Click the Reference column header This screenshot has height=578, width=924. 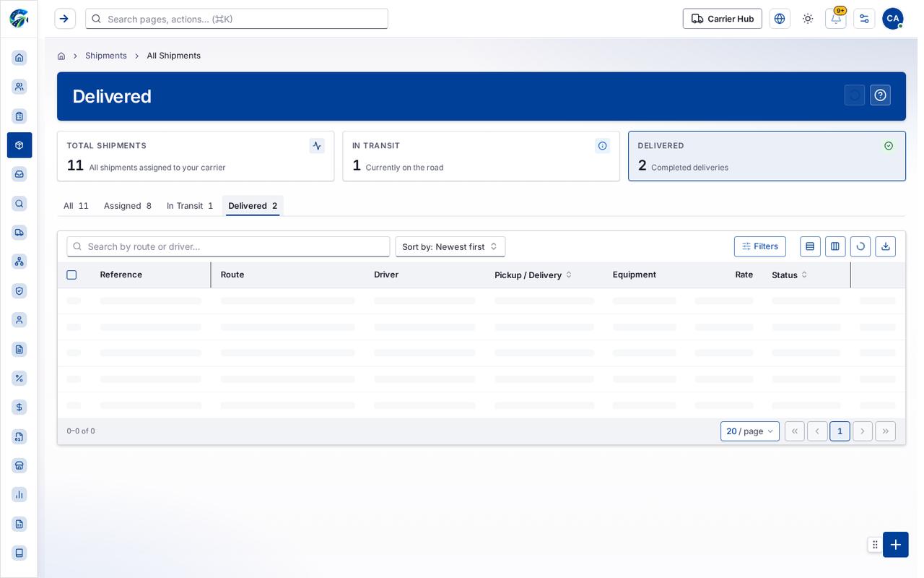tap(121, 275)
